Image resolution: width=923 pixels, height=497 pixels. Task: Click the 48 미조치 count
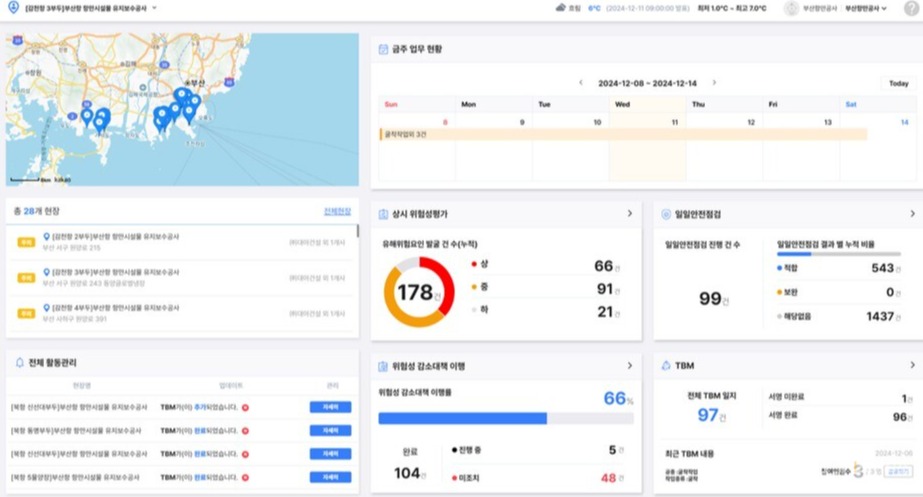[x=609, y=478]
